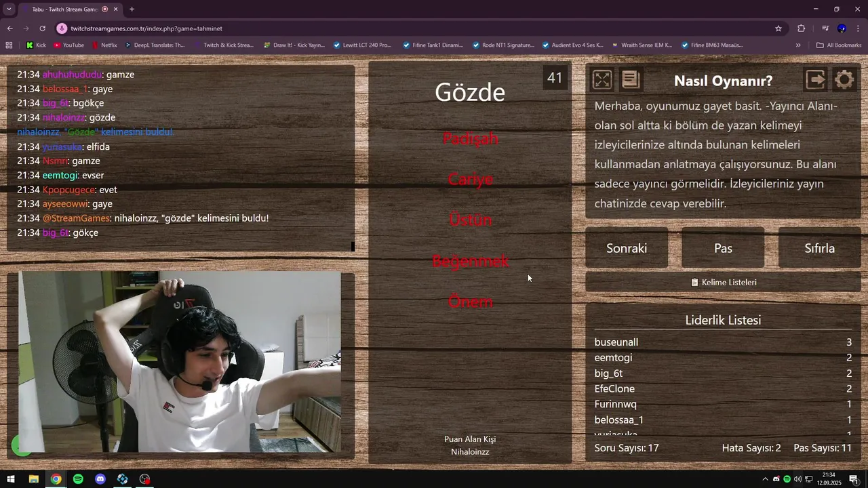Click the streamer webcam video
Image resolution: width=868 pixels, height=488 pixels.
[x=180, y=362]
